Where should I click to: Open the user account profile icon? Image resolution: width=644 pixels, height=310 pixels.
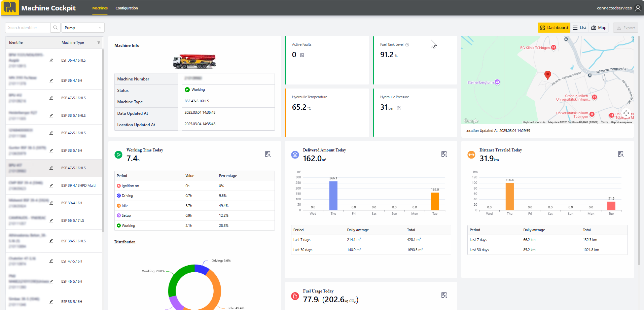coord(638,8)
